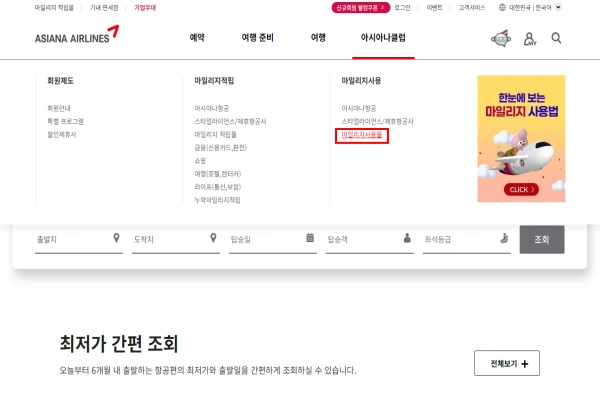Click the globe icon beside 대한민국
This screenshot has height=400, width=600.
click(x=502, y=7)
